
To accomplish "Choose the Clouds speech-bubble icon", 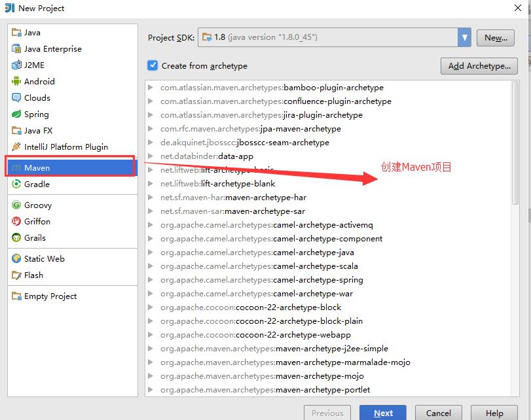I will (x=16, y=98).
